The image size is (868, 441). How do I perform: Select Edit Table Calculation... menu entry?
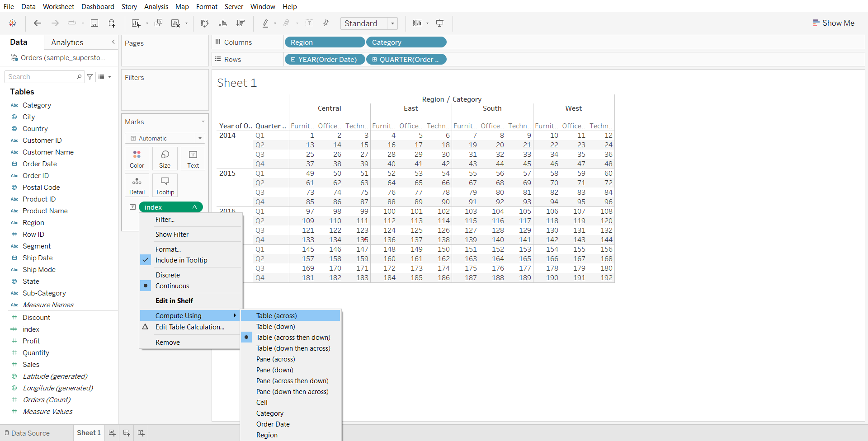(x=189, y=327)
